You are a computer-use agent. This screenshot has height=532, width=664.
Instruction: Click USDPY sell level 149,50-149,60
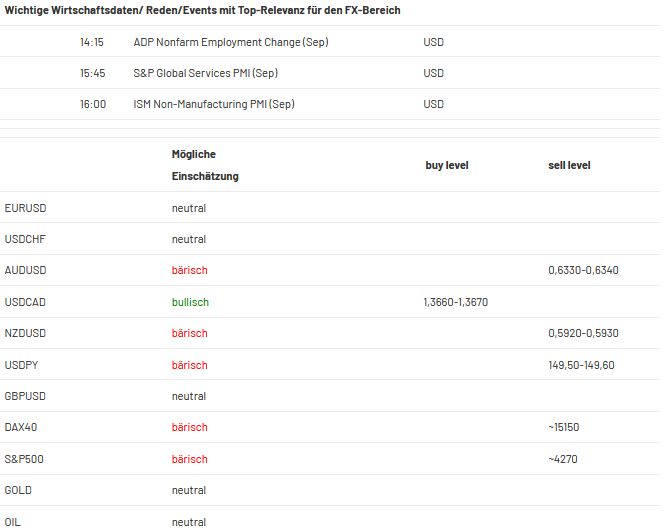[x=581, y=365]
